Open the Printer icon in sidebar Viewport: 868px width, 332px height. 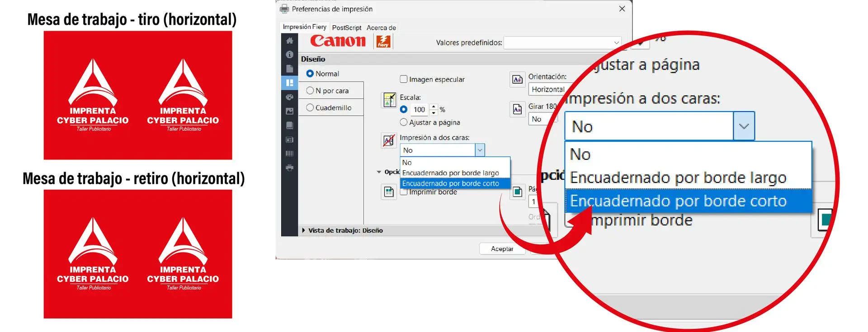click(x=290, y=168)
